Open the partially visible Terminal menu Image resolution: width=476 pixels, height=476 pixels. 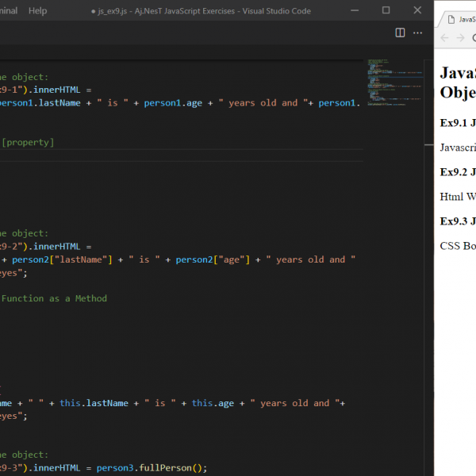[x=7, y=10]
